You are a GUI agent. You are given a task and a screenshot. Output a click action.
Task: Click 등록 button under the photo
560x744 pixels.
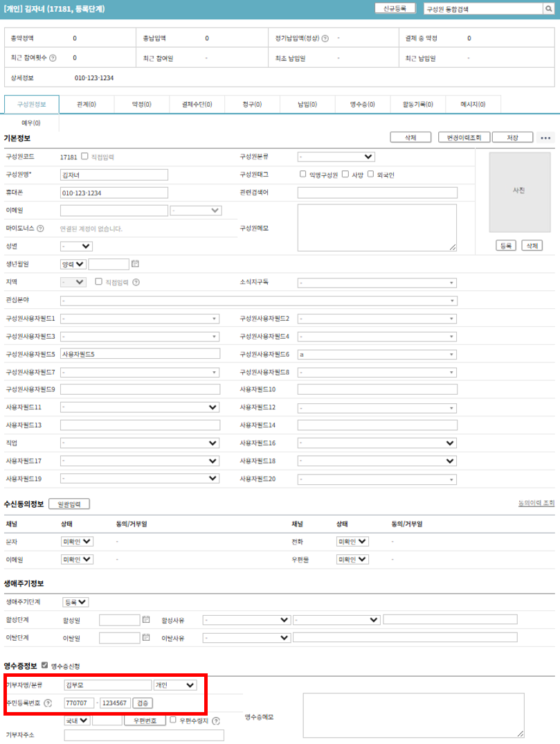[x=506, y=246]
